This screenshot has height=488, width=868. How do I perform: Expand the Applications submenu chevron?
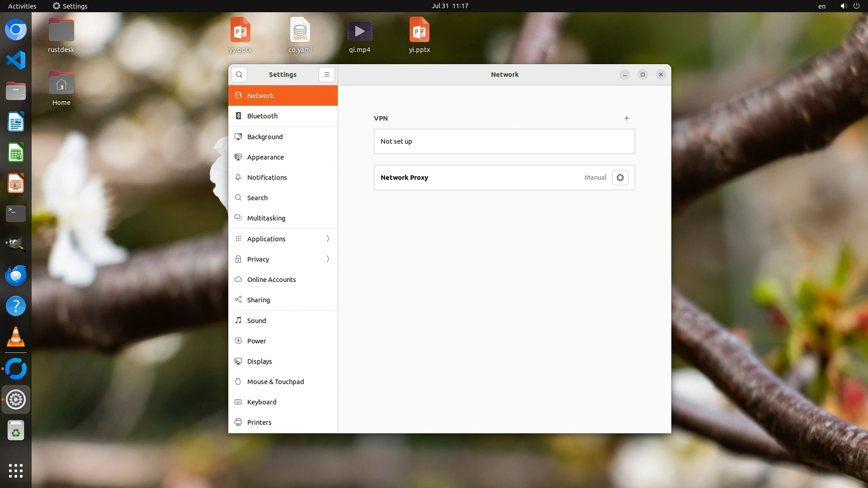coord(328,239)
